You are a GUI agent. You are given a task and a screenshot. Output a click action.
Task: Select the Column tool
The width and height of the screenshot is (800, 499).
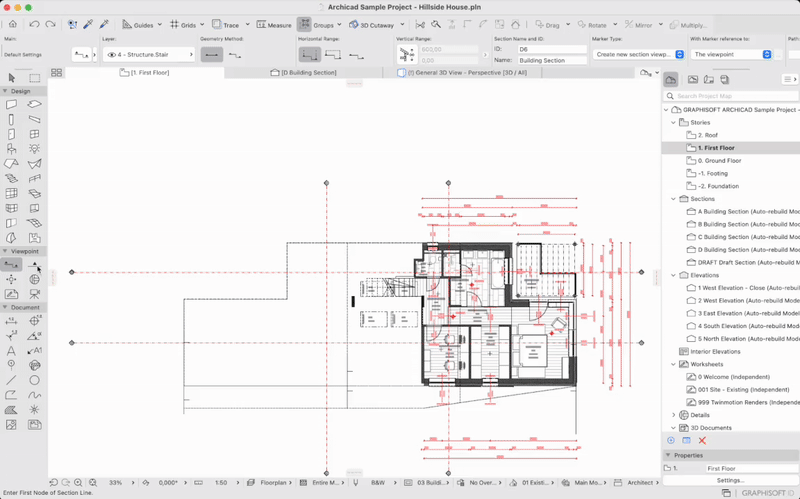coord(11,119)
